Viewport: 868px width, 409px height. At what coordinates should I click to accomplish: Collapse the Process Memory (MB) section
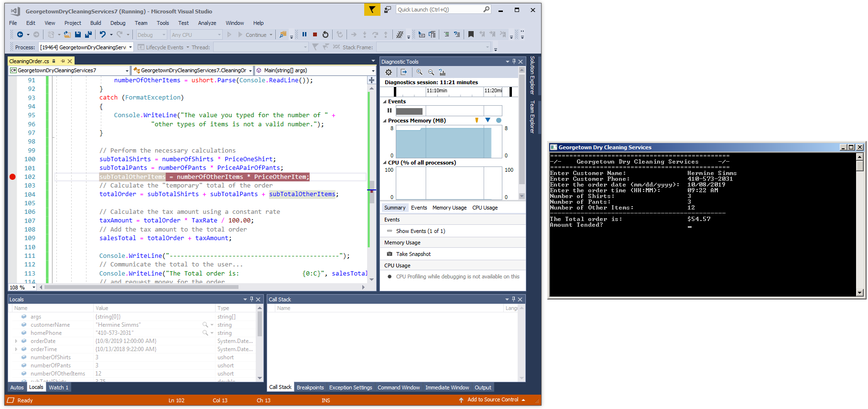click(385, 121)
